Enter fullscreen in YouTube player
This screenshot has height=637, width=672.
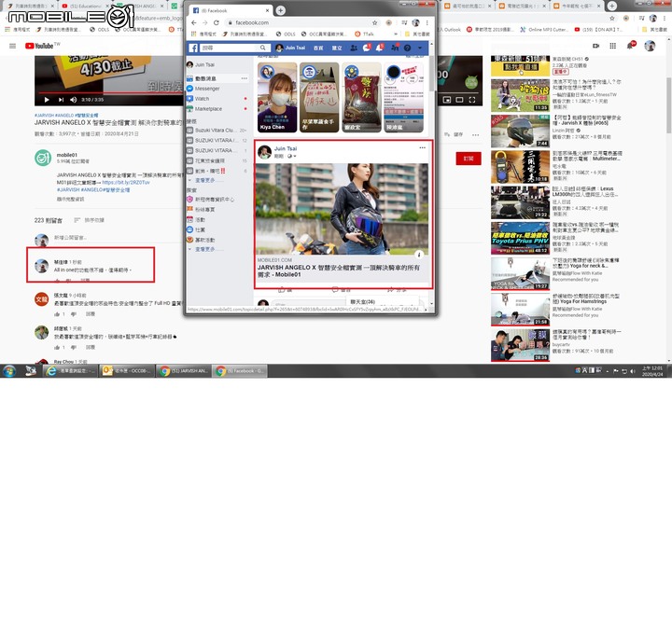(472, 100)
